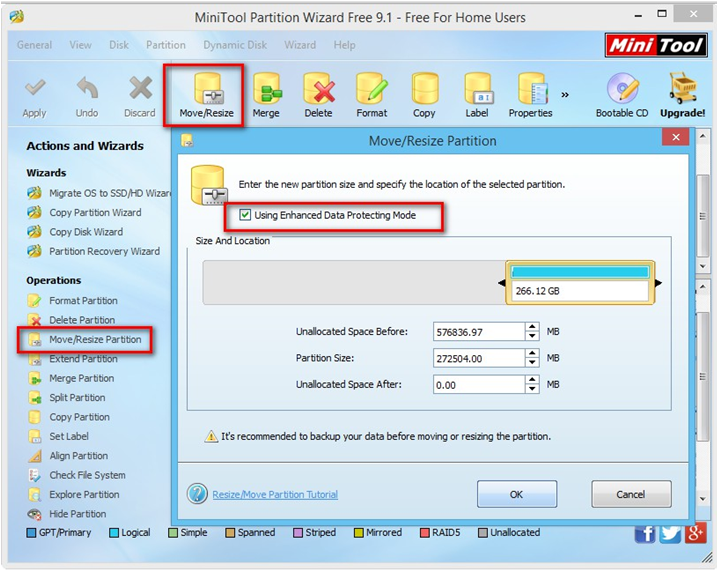Click right resize handle arrow of partition

[x=658, y=283]
